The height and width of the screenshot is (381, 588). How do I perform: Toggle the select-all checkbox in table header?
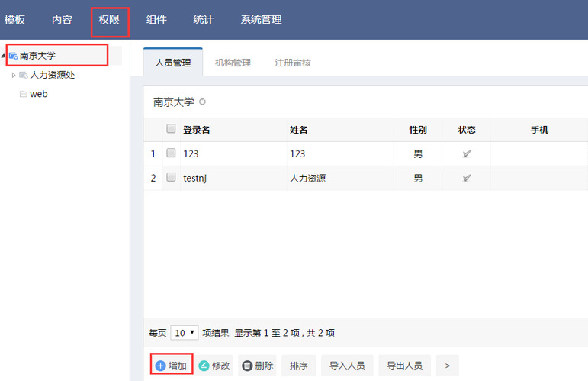(171, 129)
